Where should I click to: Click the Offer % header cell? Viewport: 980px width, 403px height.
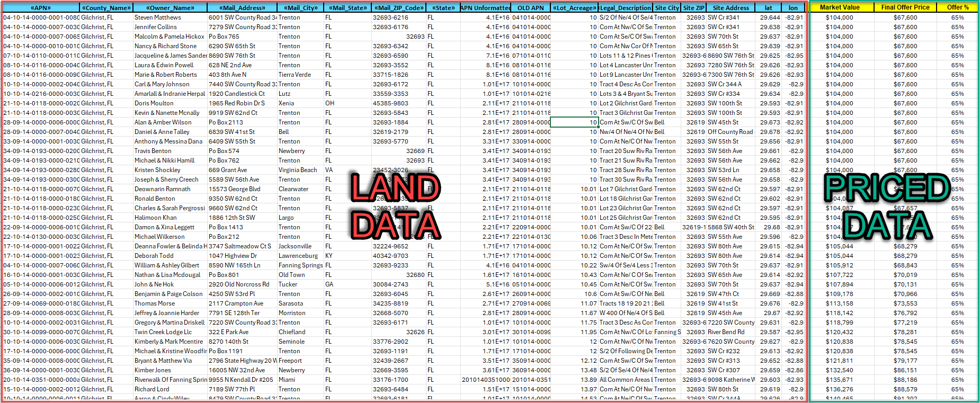coord(958,7)
